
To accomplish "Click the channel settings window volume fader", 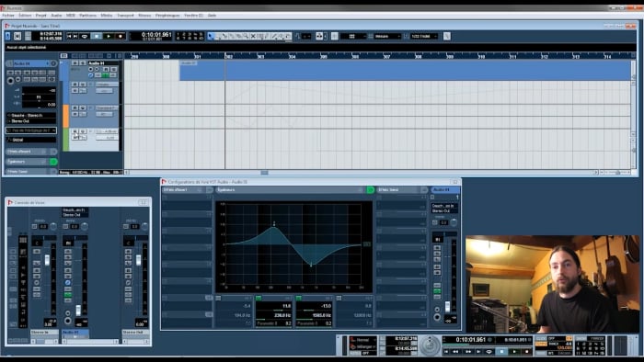I will (447, 306).
